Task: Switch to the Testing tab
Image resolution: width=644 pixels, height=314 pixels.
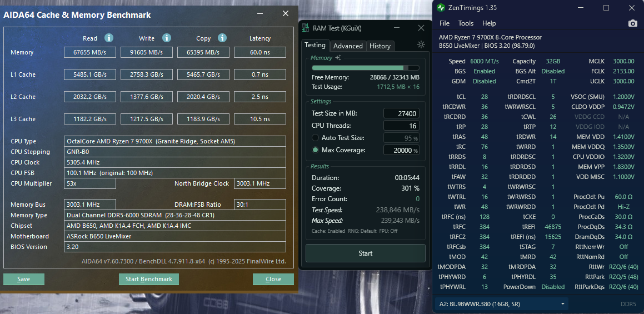Action: [x=315, y=45]
